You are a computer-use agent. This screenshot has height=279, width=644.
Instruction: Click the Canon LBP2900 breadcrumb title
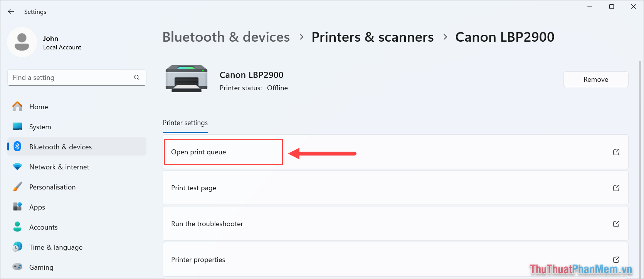(x=505, y=37)
